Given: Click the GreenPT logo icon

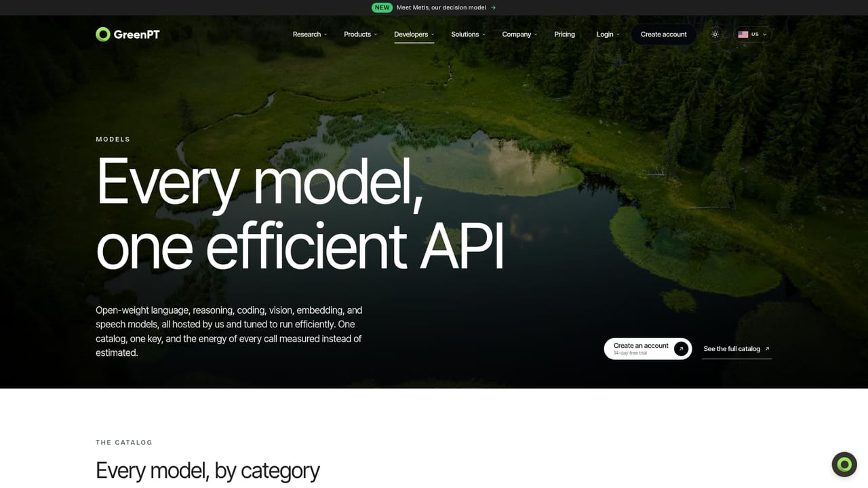Looking at the screenshot, I should click(x=103, y=35).
